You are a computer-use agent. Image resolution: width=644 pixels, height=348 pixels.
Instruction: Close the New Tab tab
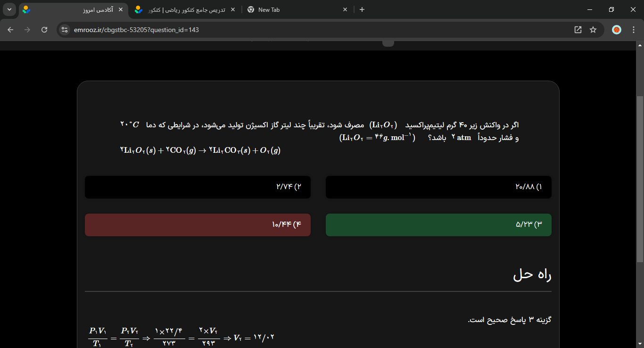click(345, 9)
